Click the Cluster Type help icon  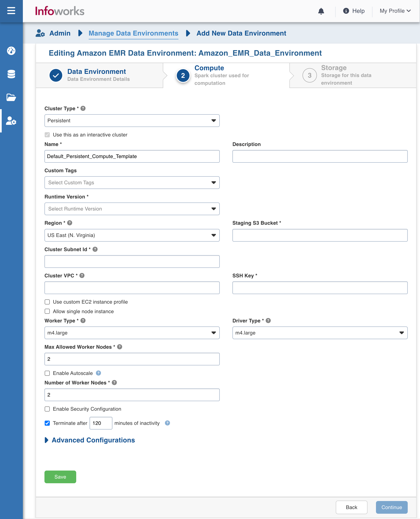[83, 108]
